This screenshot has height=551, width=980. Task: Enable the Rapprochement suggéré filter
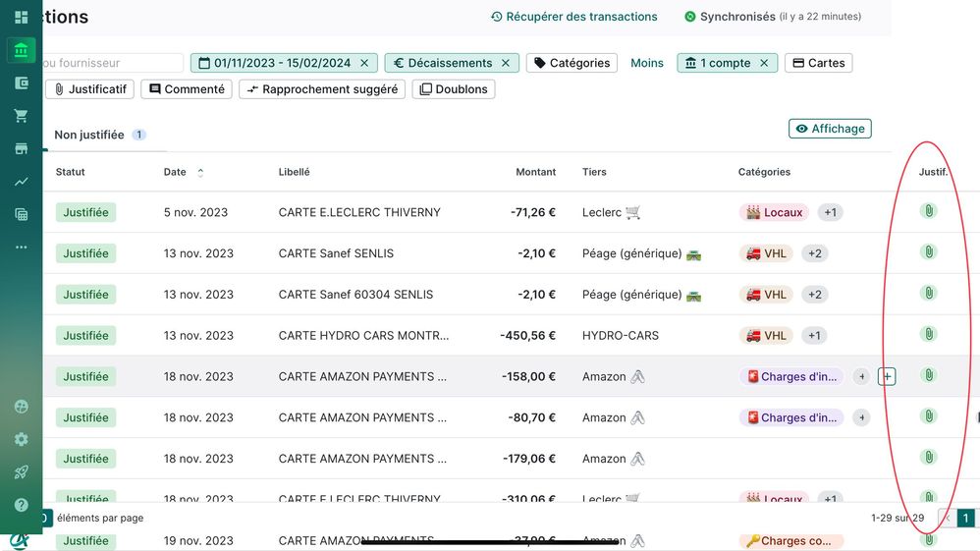pyautogui.click(x=322, y=89)
